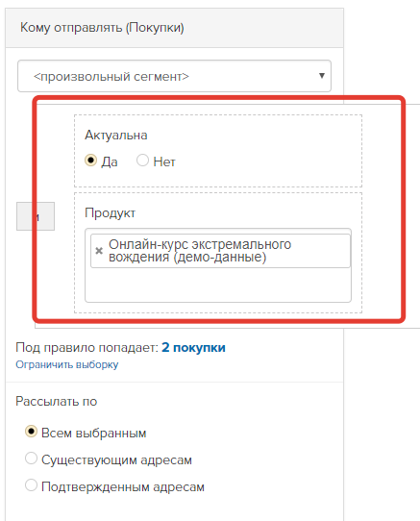Choose the Существующим адресам radio option
This screenshot has height=521, width=420.
(31, 459)
